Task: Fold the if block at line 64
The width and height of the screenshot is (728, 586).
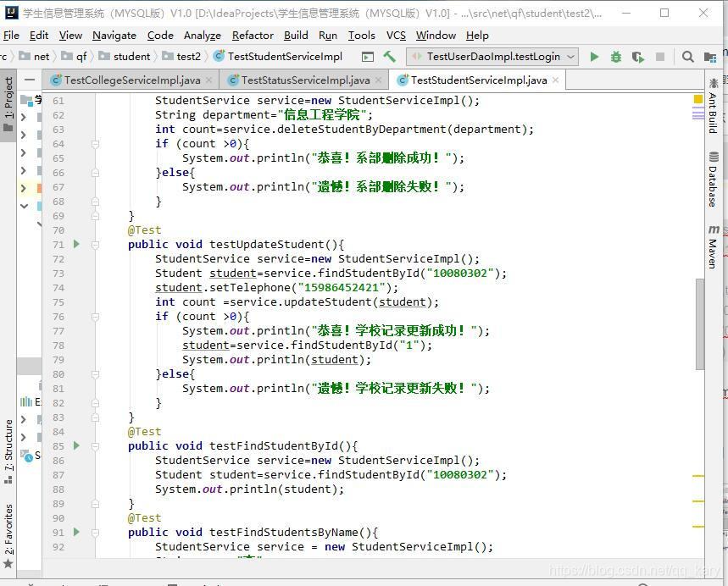Action: point(95,144)
